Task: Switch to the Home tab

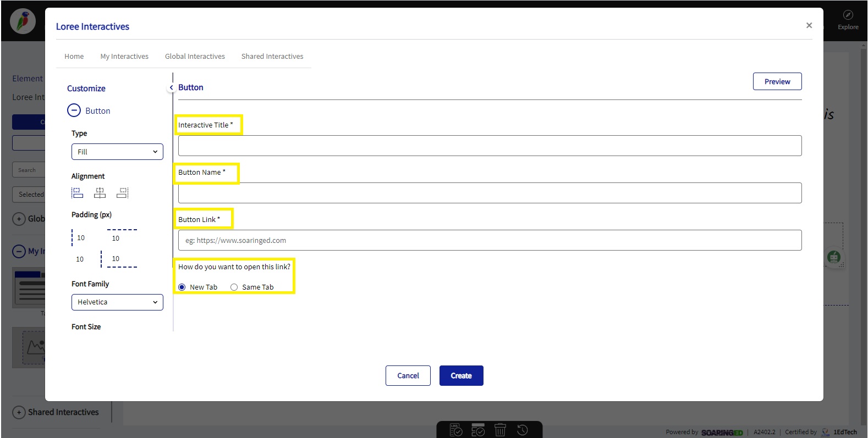Action: coord(74,56)
